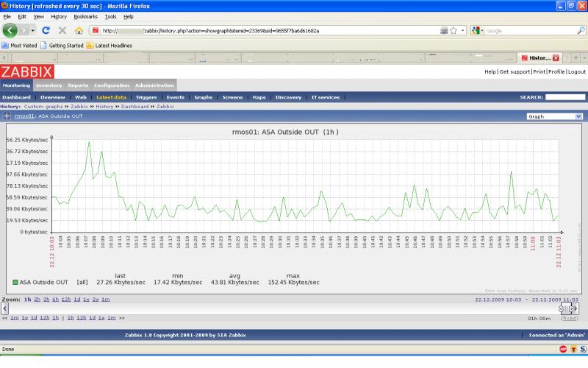Click the Zabbix SEARCH input field
The image size is (588, 368).
pyautogui.click(x=565, y=97)
